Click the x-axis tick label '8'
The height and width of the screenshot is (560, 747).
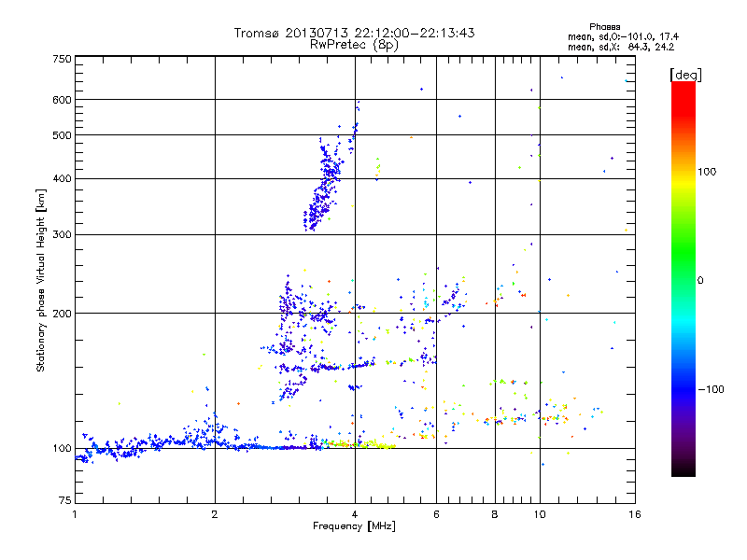(495, 514)
